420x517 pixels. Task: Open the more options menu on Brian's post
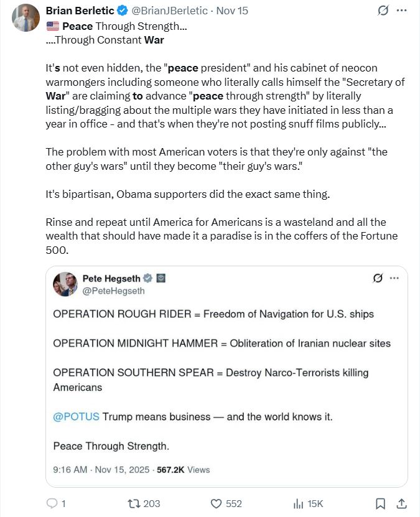coord(402,12)
